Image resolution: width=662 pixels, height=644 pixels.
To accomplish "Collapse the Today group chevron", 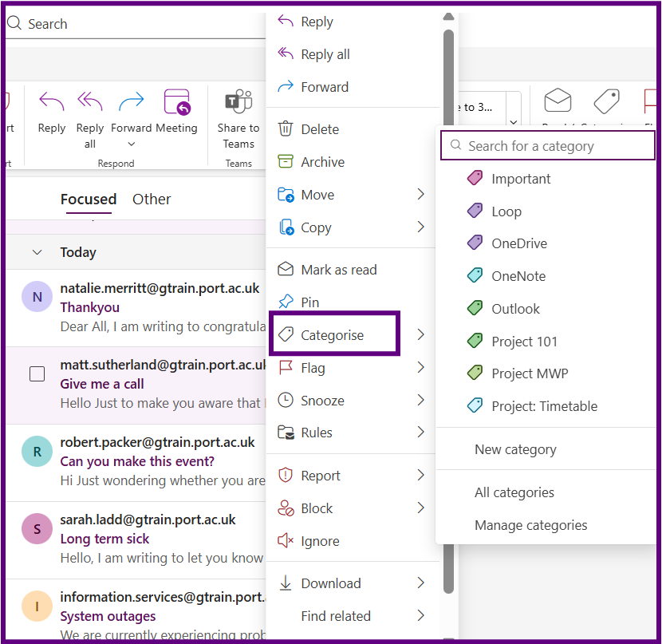I will [37, 252].
